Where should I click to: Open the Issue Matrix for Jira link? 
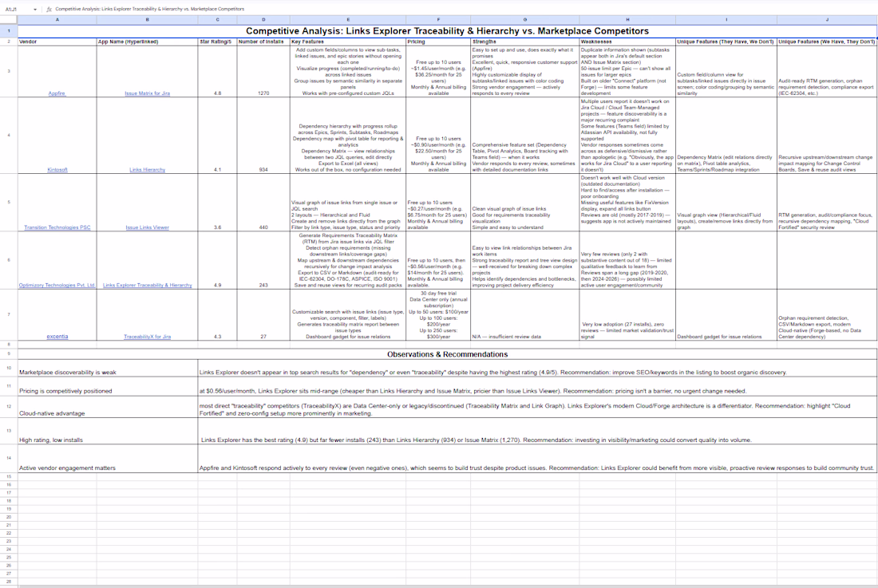tap(148, 93)
